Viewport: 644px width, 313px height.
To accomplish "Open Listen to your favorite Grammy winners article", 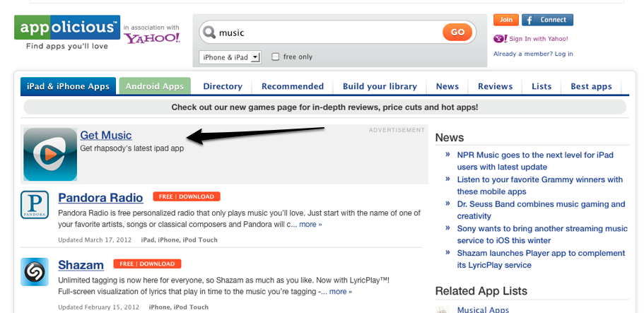I will pyautogui.click(x=539, y=186).
